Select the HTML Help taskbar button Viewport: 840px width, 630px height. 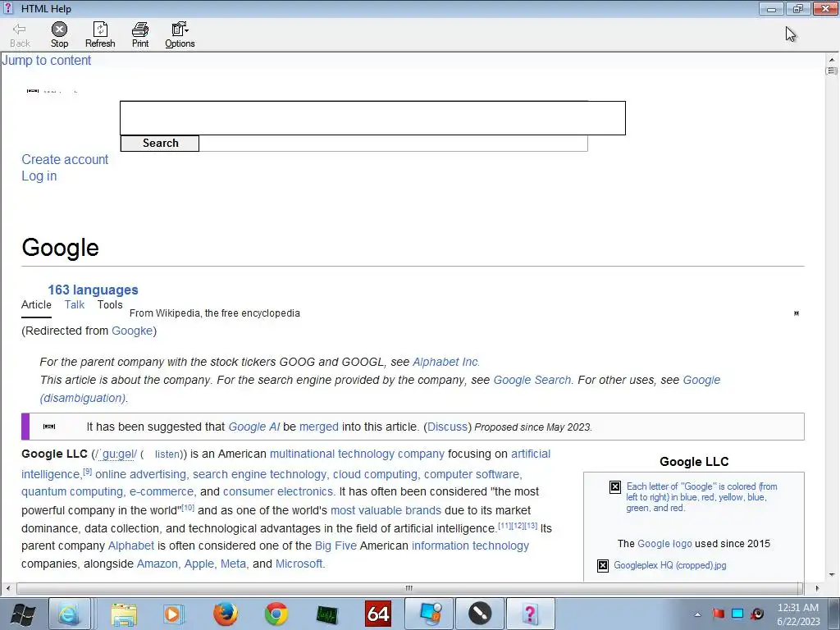click(x=531, y=614)
